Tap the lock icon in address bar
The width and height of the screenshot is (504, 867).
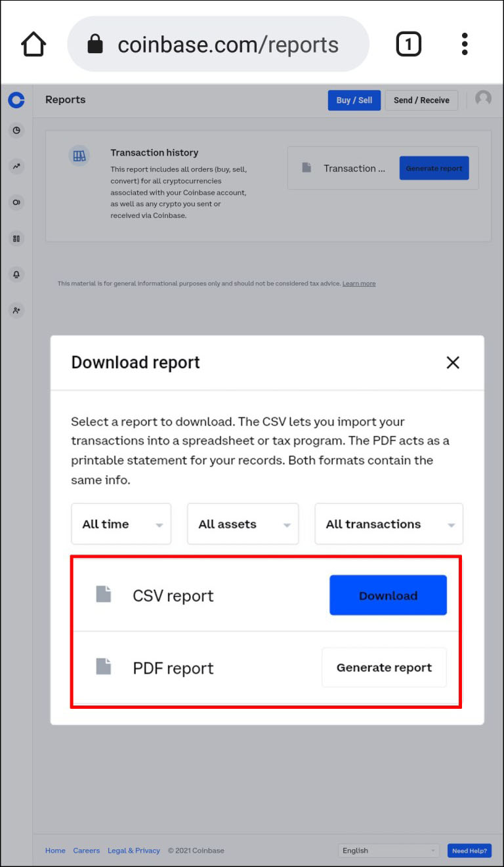[x=95, y=44]
